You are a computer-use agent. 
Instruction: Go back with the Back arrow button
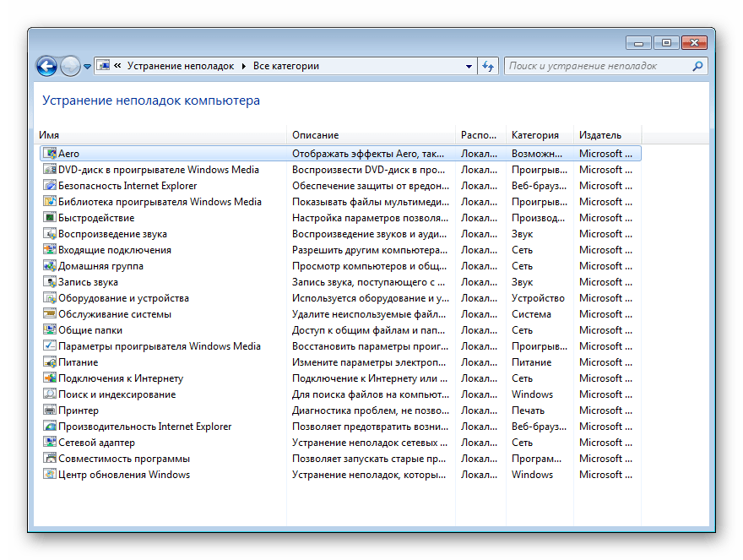tap(46, 66)
